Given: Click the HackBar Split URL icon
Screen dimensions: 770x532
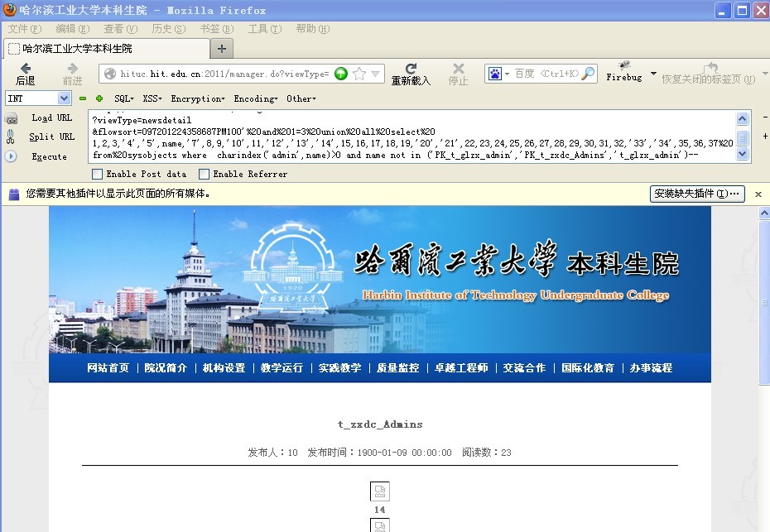Looking at the screenshot, I should point(10,137).
